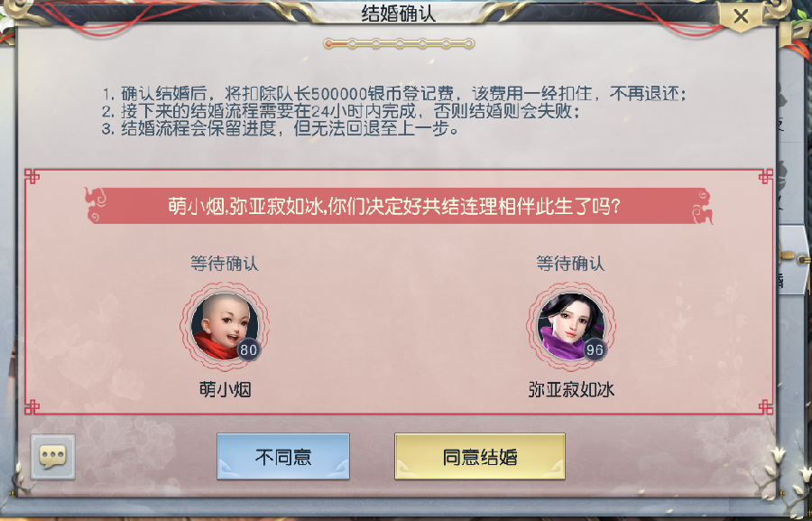Viewport: 812px width, 521px height.
Task: Click the last progress step node
Action: (469, 43)
